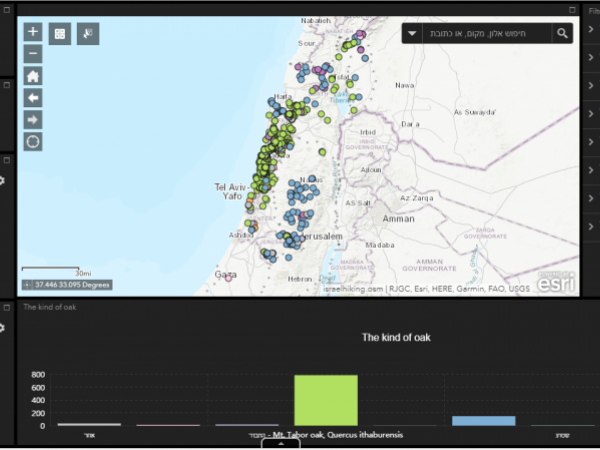Expand the first filter panel chevron
This screenshot has width=600, height=450.
591,29
